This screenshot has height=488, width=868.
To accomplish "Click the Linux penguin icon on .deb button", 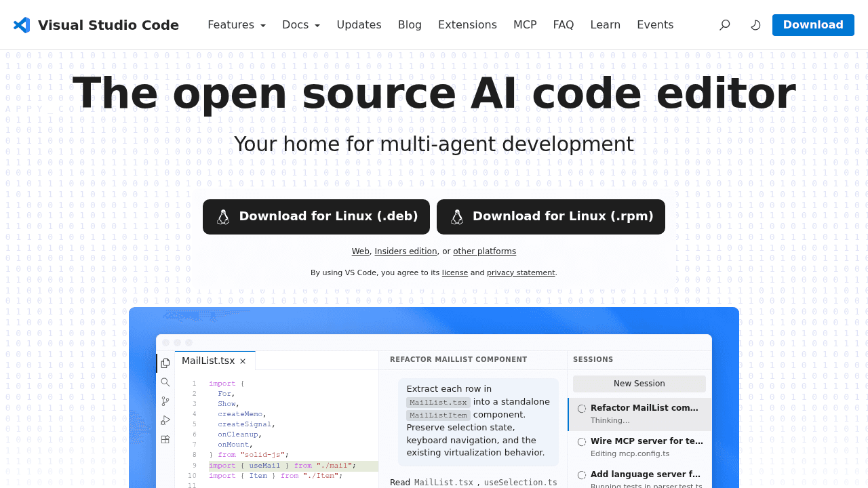I will click(223, 217).
